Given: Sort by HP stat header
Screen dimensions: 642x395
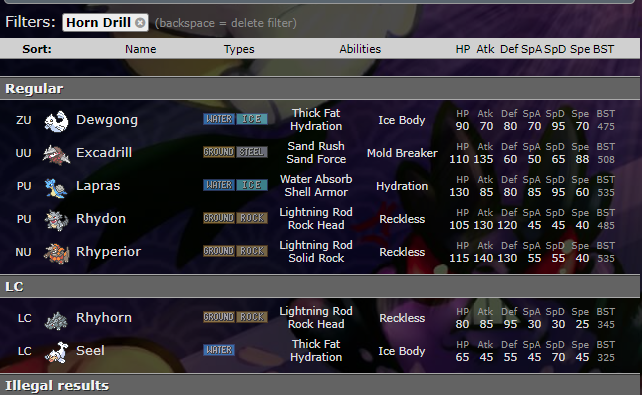Looking at the screenshot, I should [x=463, y=49].
